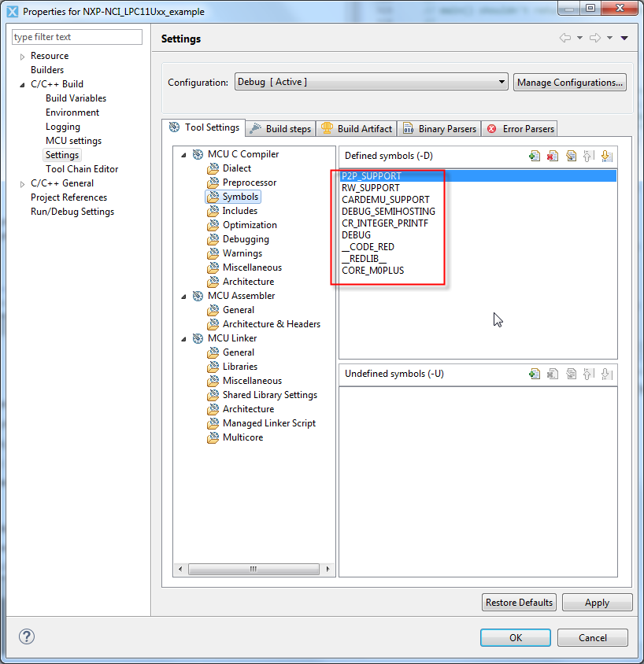Select Builders in the left tree
Image resolution: width=644 pixels, height=664 pixels.
[x=47, y=70]
